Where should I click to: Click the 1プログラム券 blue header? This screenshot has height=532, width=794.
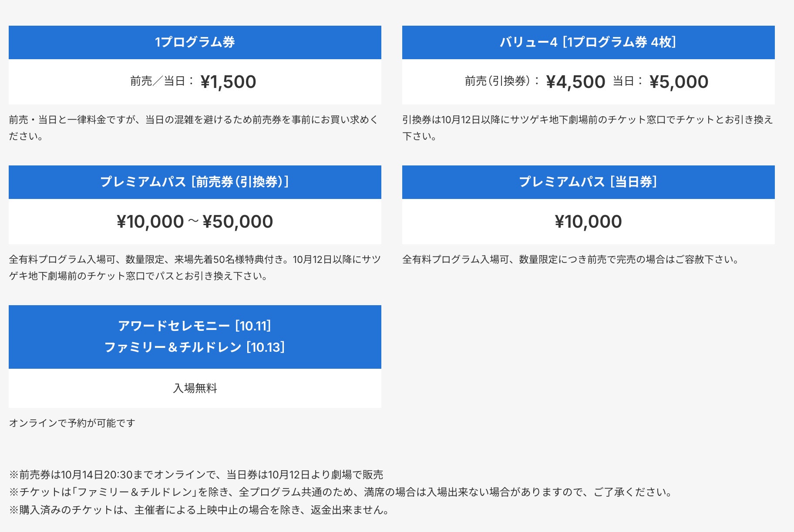[x=195, y=42]
